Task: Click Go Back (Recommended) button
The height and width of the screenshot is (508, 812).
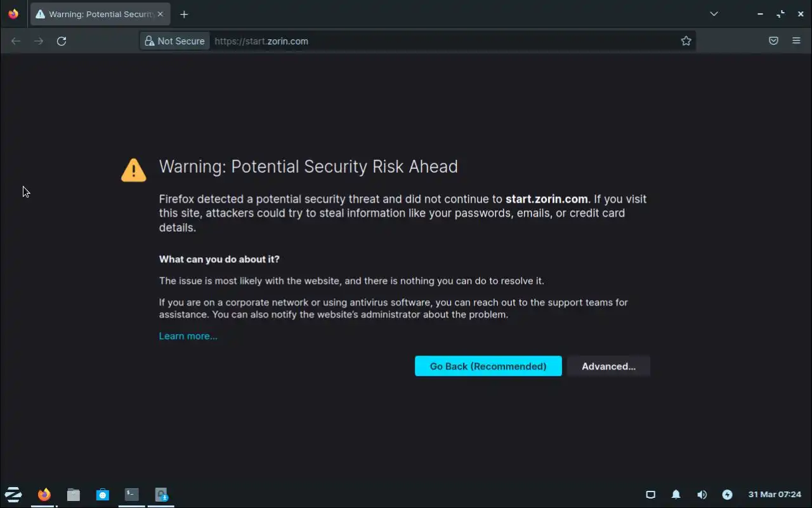Action: [488, 366]
